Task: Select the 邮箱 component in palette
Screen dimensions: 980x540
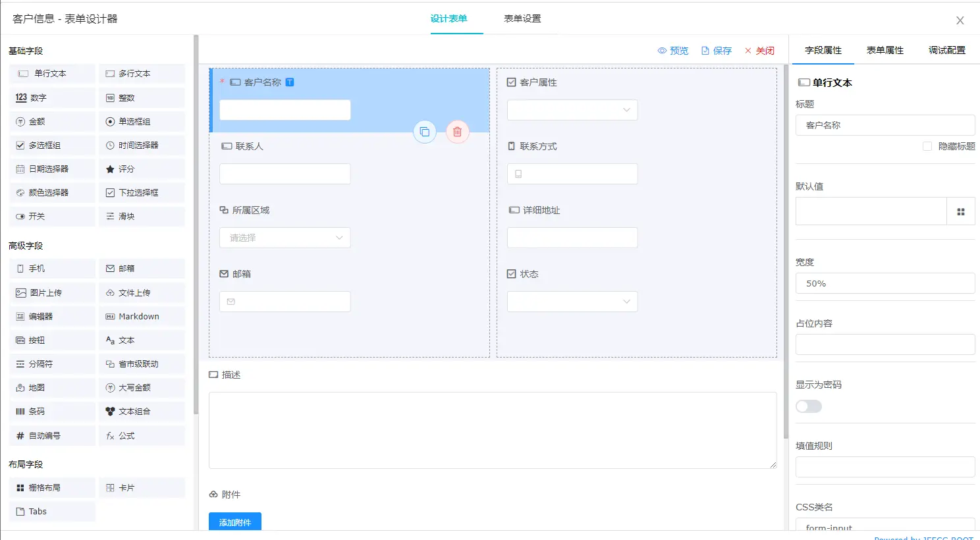Action: (x=142, y=269)
